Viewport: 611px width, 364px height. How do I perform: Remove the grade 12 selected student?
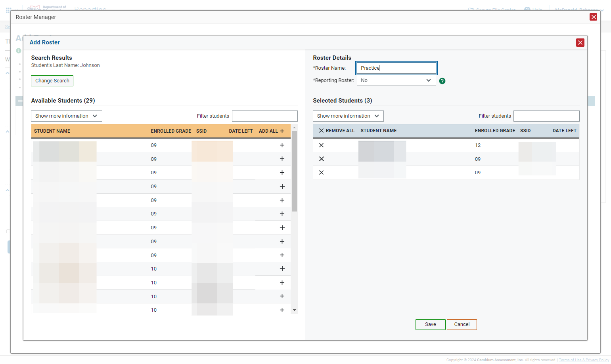(322, 145)
